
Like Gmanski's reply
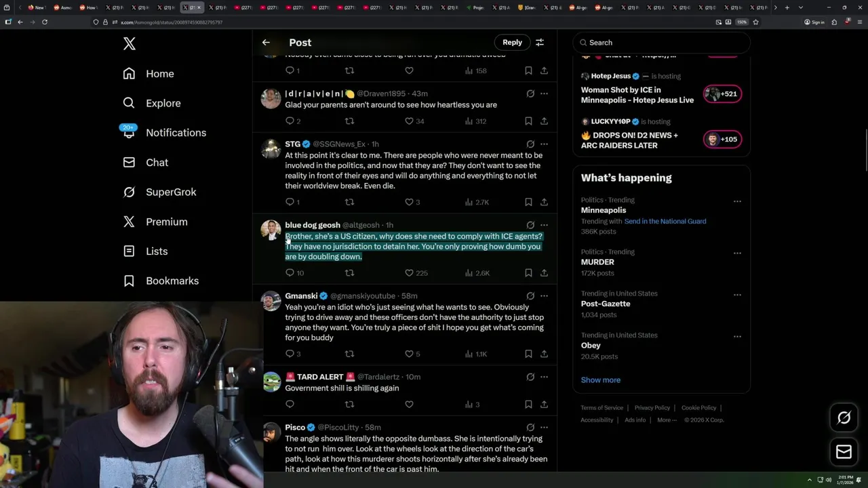pos(409,354)
